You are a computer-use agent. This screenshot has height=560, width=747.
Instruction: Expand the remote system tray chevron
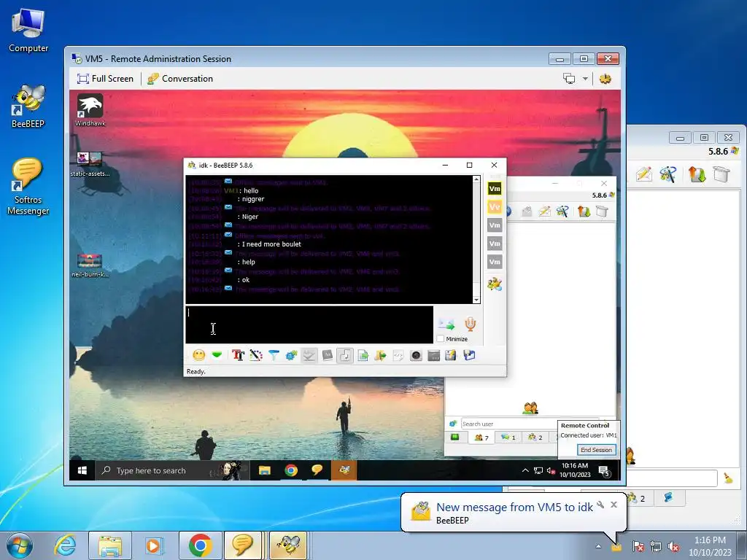point(525,470)
